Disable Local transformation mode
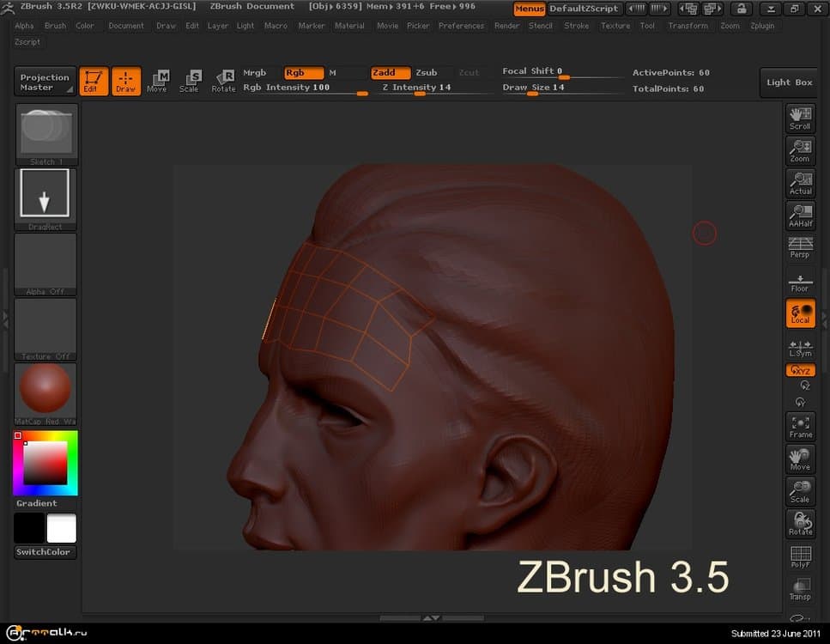Screen dimensions: 830x644 click(x=800, y=313)
